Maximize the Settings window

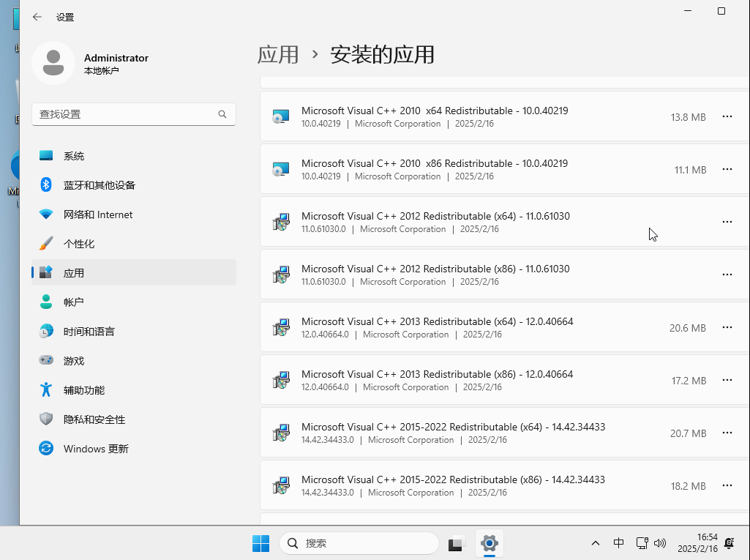(x=721, y=11)
